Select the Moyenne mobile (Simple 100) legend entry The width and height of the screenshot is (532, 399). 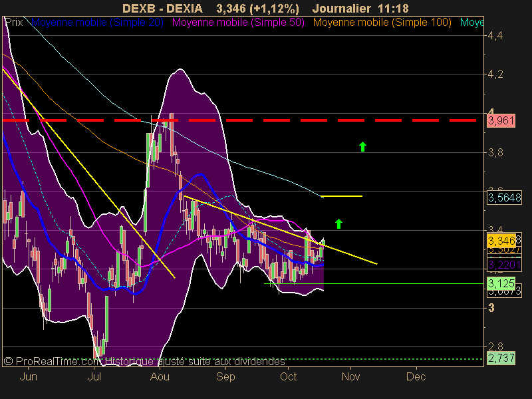[x=382, y=23]
